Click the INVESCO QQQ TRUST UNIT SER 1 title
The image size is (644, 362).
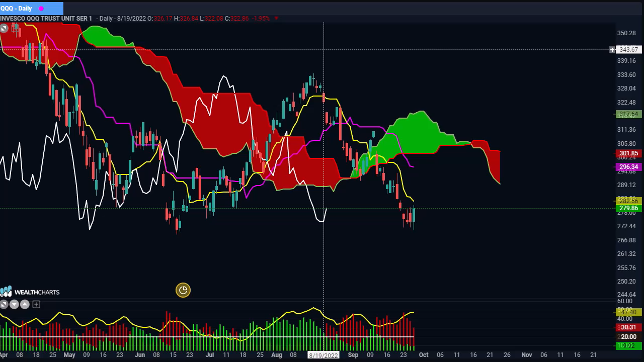[46, 19]
